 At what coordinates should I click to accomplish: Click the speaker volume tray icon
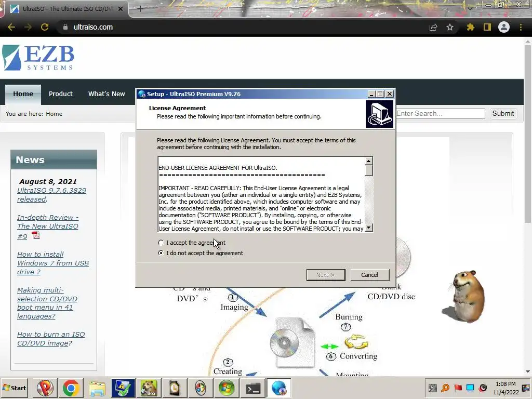coord(483,388)
